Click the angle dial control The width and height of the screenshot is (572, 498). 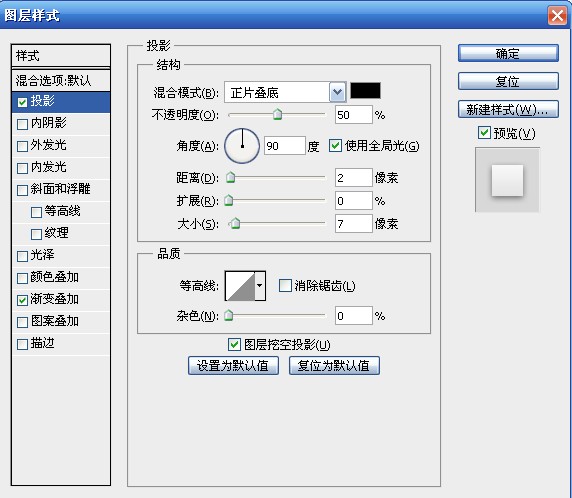click(242, 146)
